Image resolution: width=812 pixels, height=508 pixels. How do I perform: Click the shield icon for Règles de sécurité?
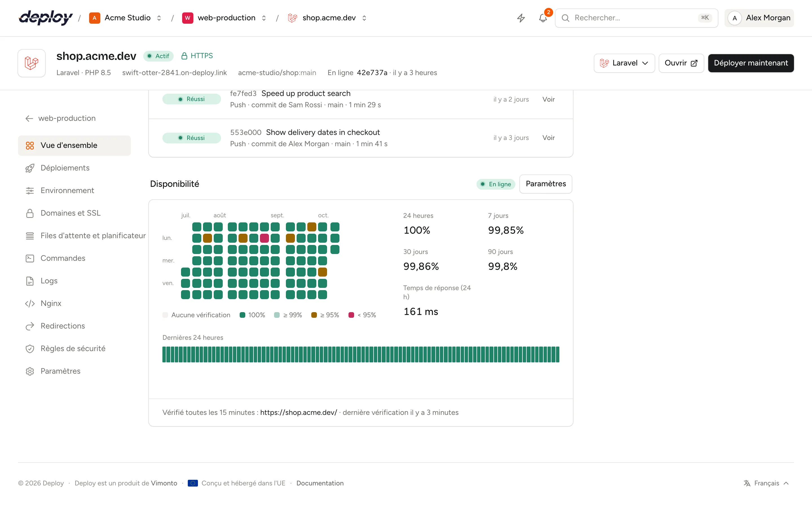(x=30, y=349)
